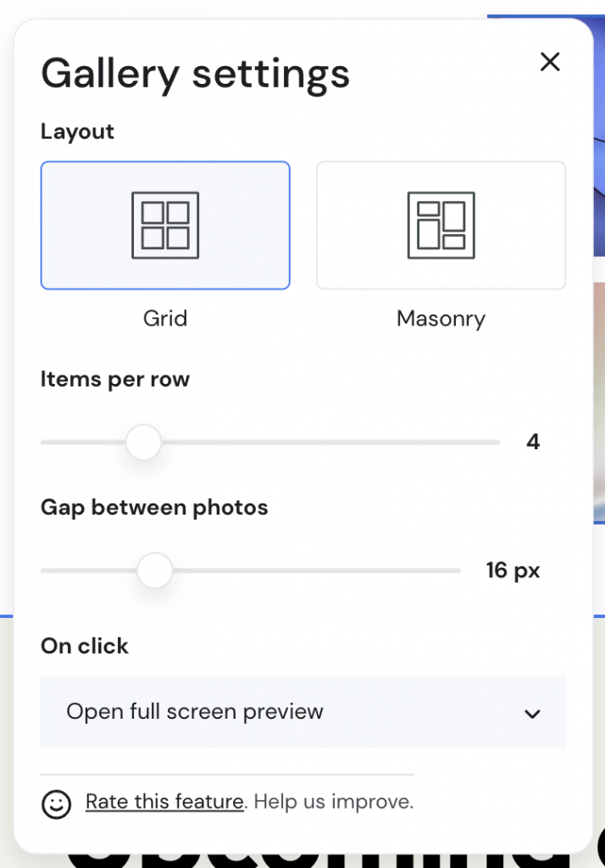Click the 'Help us improve' text
Screen dimensions: 605x868
pyautogui.click(x=334, y=801)
